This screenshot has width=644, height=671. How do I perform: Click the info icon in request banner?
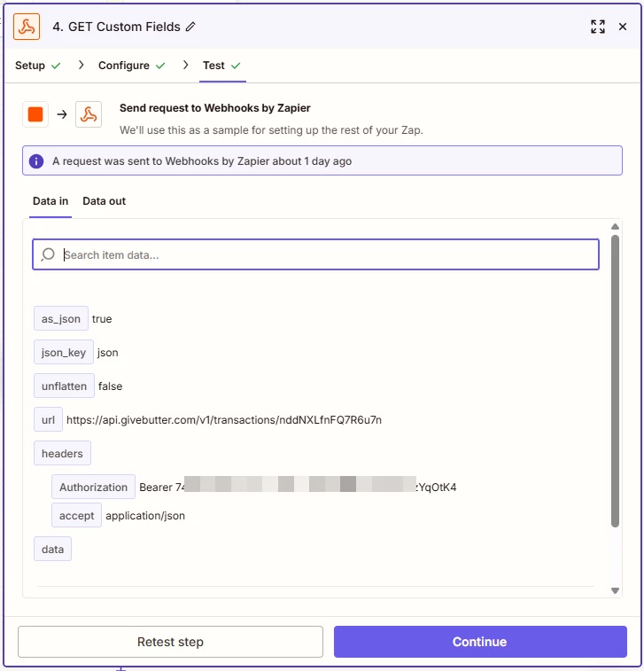coord(36,161)
